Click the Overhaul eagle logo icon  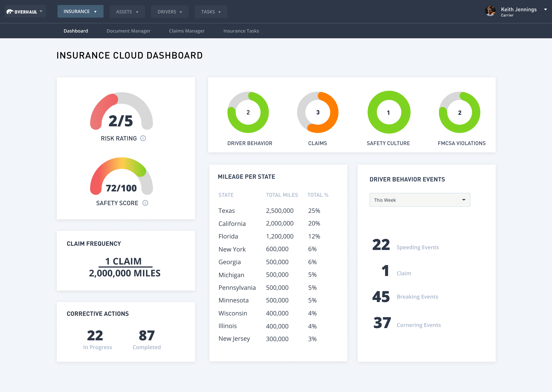(10, 12)
